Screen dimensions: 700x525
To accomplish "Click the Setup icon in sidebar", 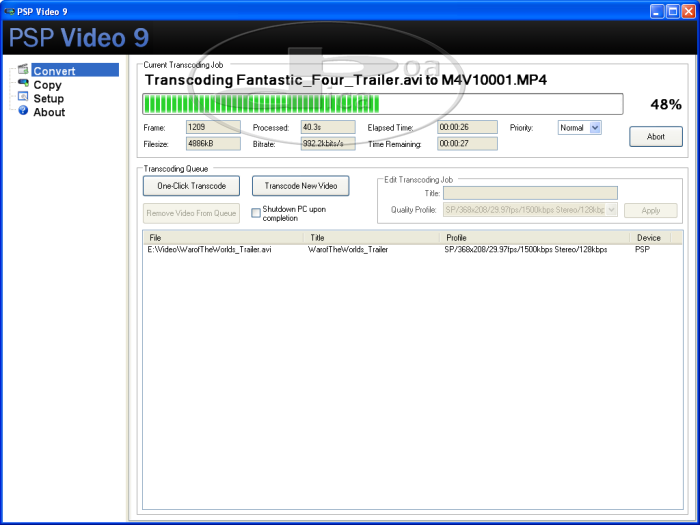I will tap(23, 98).
